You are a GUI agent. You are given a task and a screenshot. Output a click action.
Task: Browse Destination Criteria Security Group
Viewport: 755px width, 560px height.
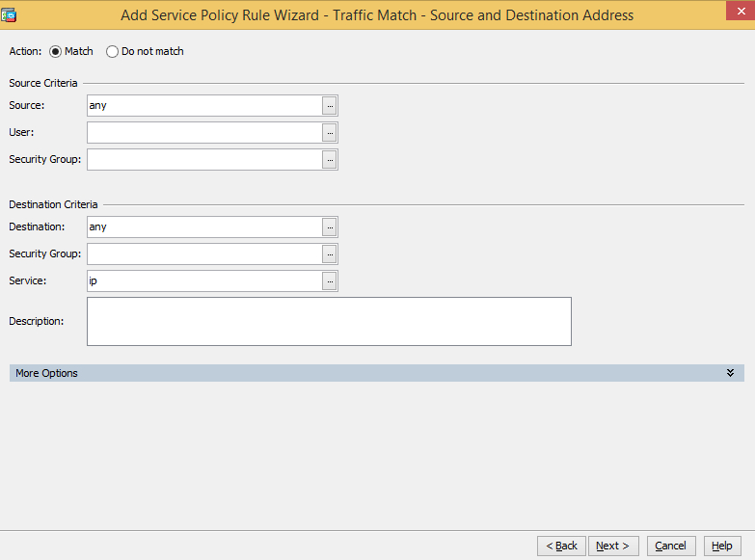pyautogui.click(x=330, y=253)
